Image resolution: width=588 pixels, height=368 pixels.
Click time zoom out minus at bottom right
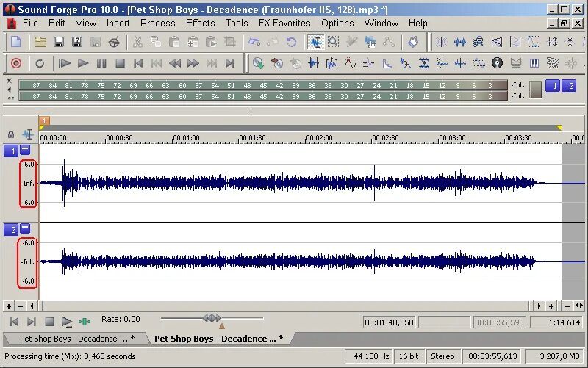coord(567,306)
